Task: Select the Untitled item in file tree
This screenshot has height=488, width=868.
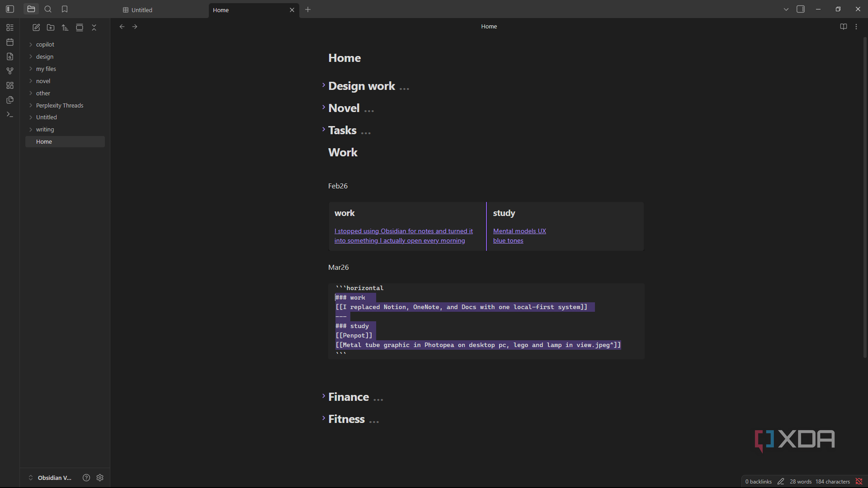Action: point(65,117)
